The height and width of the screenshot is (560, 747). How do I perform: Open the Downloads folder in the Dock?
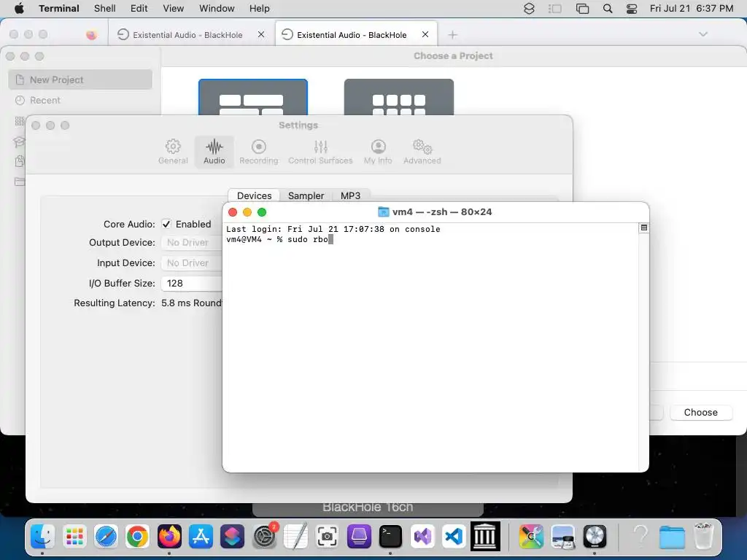(x=672, y=537)
